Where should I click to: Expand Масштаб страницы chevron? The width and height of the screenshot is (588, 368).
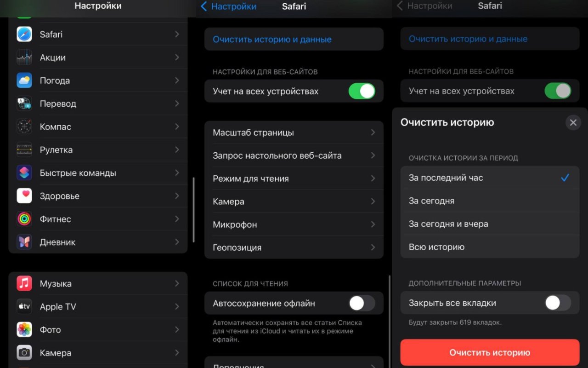coord(373,132)
